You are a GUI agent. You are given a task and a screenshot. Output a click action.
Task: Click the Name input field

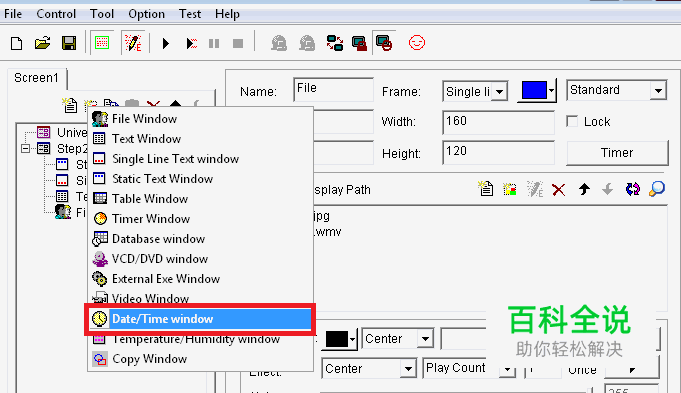[x=333, y=89]
